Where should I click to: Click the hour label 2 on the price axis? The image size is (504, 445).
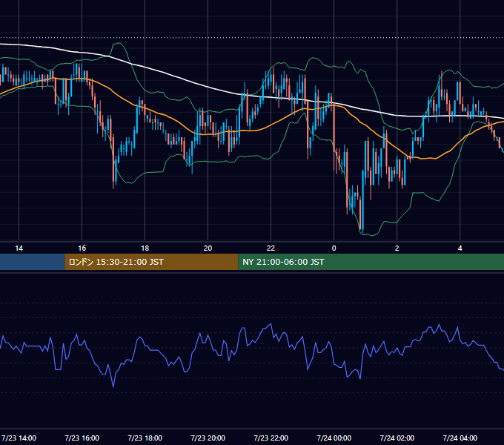tap(397, 248)
